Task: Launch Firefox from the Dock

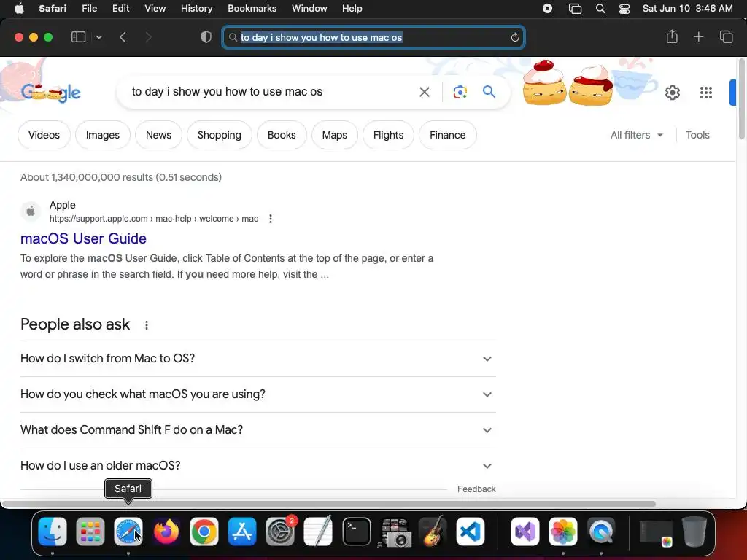Action: pos(166,532)
